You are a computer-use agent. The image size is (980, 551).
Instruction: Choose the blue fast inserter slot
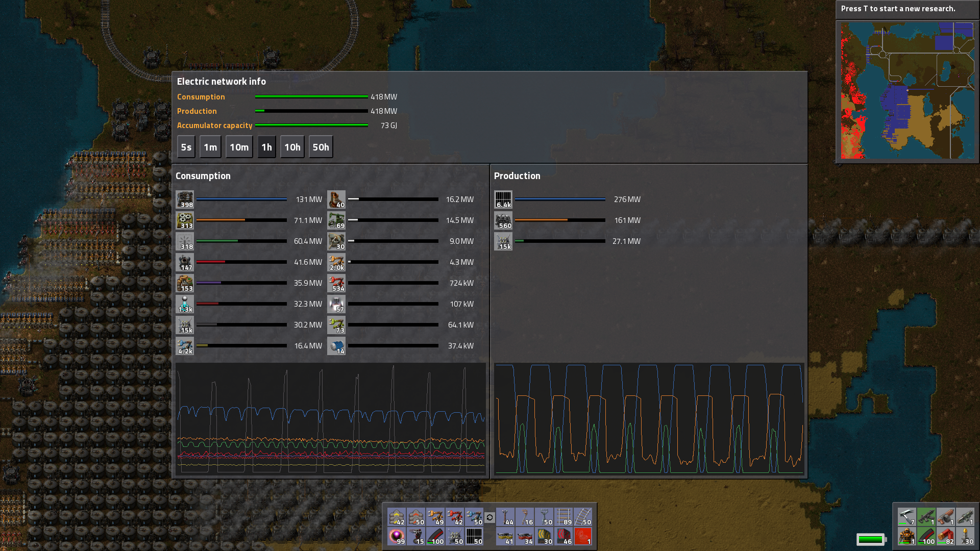tap(474, 517)
